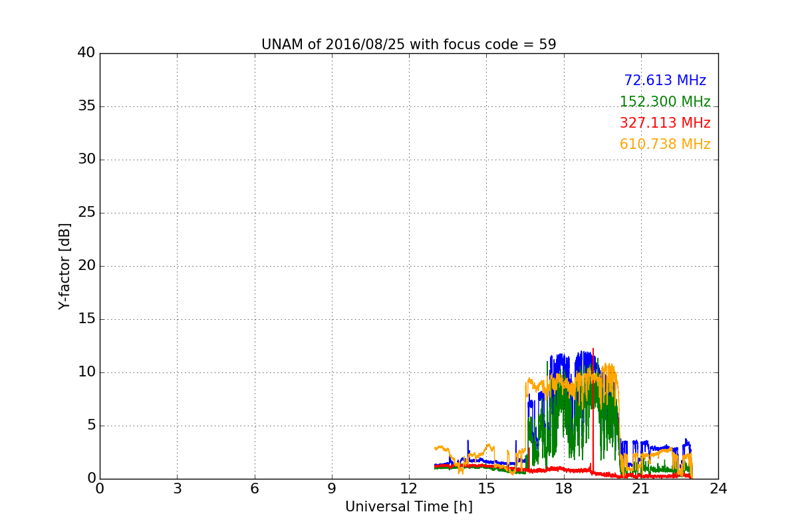The width and height of the screenshot is (798, 532).
Task: Click x-axis tick label 6
Action: (x=254, y=488)
